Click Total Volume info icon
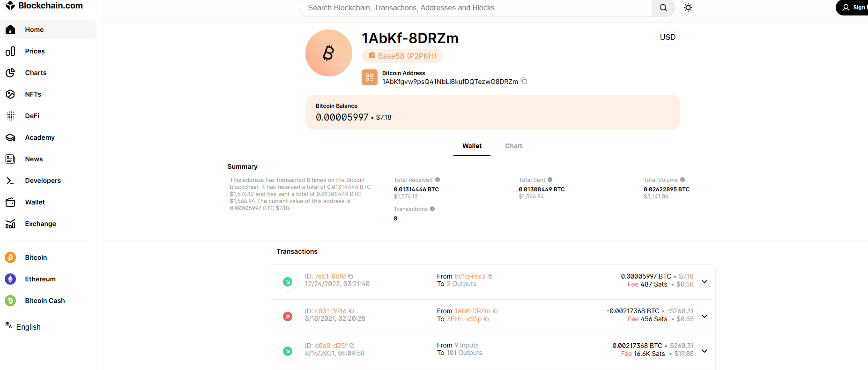This screenshot has width=868, height=370. 683,180
